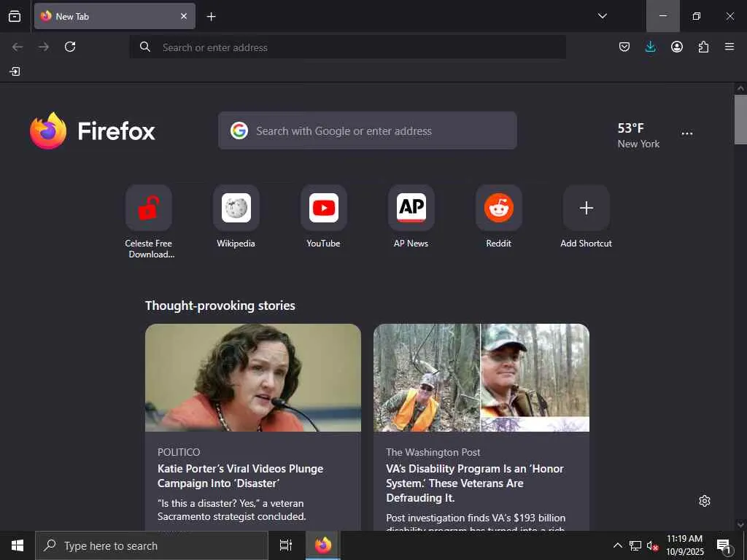Open the 53°F New York weather widget
Screen dimensions: 747x560
pyautogui.click(x=638, y=135)
